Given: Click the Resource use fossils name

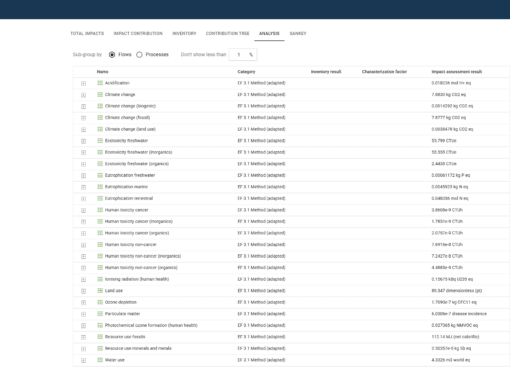Looking at the screenshot, I should [125, 337].
